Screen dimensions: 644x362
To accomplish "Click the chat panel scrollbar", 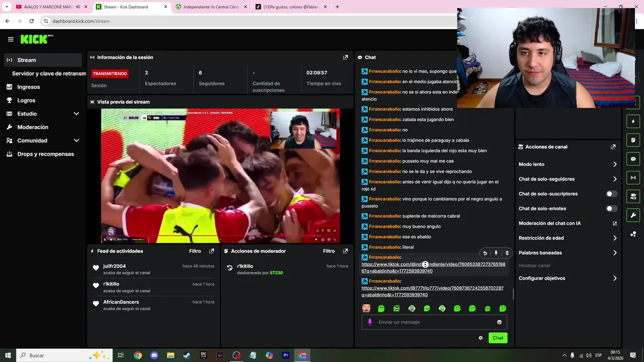I will (513, 294).
